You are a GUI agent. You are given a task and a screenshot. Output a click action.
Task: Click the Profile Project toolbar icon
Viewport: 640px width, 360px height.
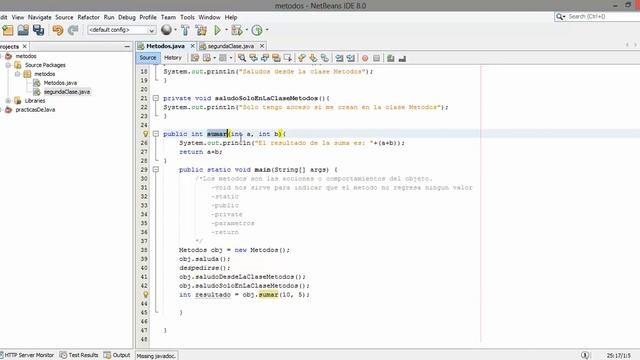[257, 30]
